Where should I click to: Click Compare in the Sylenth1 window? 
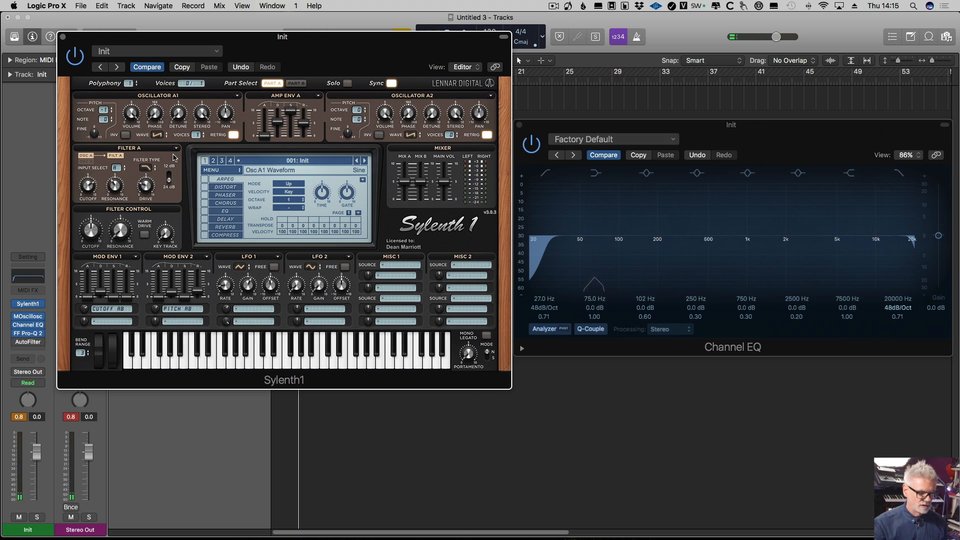(x=147, y=67)
